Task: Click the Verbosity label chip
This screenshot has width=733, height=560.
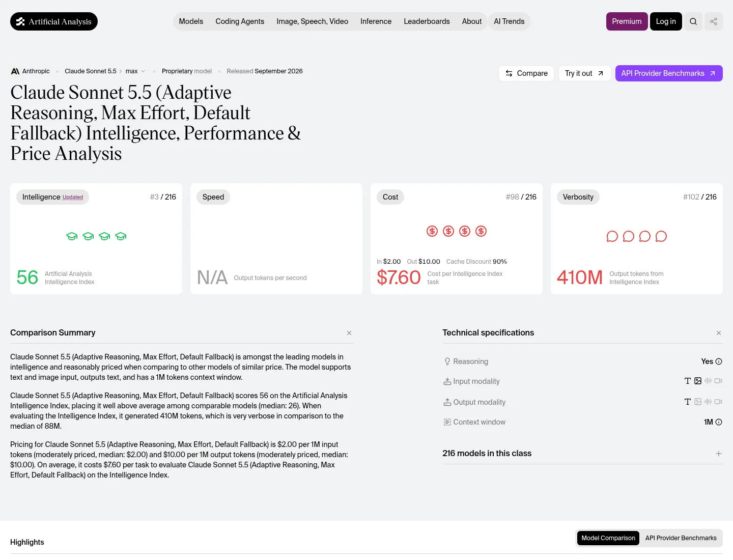Action: coord(578,197)
